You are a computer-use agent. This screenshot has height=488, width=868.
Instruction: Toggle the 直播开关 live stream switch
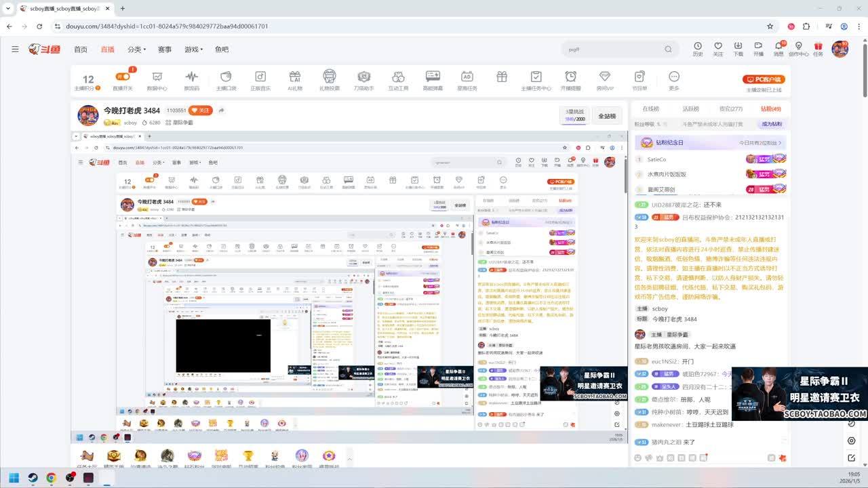[x=123, y=81]
